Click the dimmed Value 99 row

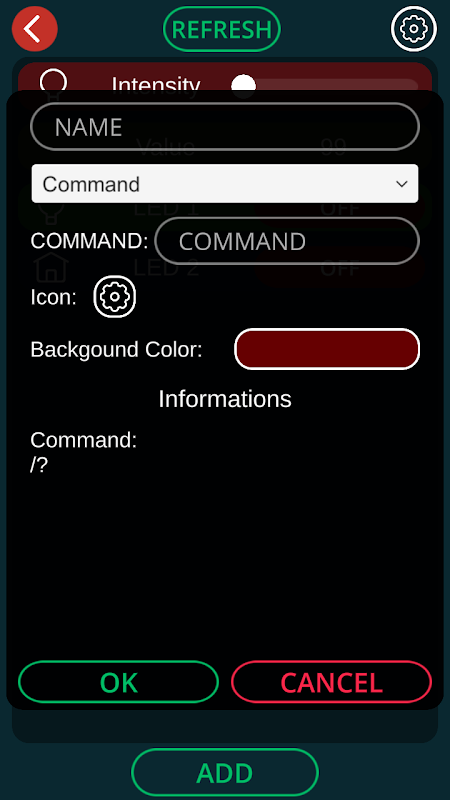coord(225,147)
